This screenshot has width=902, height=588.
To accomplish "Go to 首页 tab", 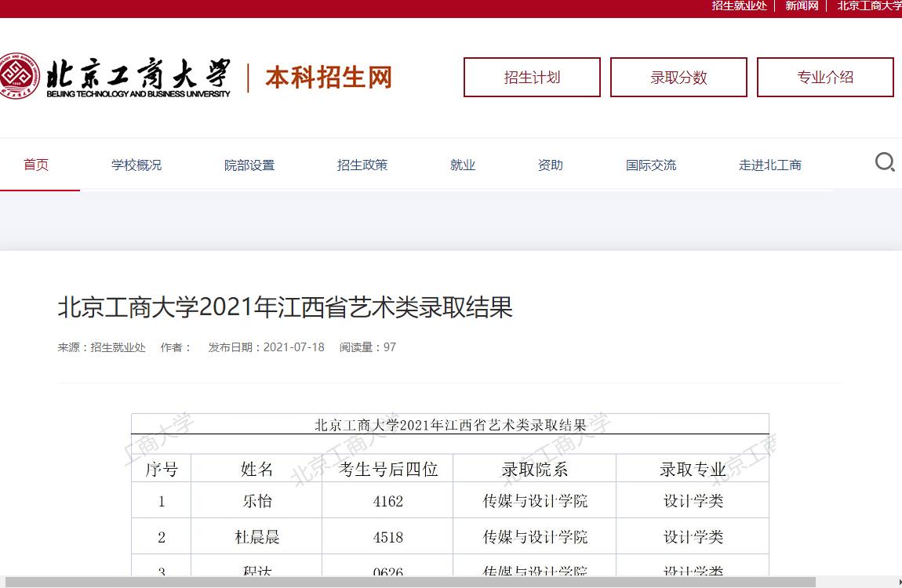I will click(36, 165).
